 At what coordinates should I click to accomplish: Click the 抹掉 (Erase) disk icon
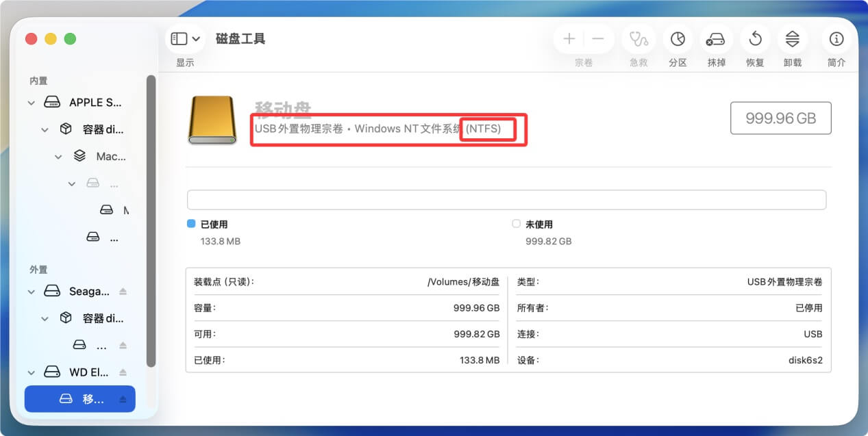tap(716, 39)
